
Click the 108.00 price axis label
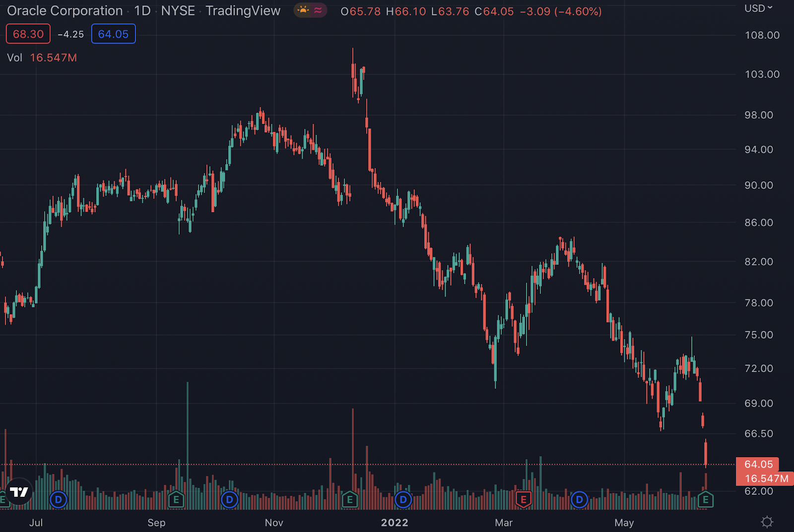point(762,35)
